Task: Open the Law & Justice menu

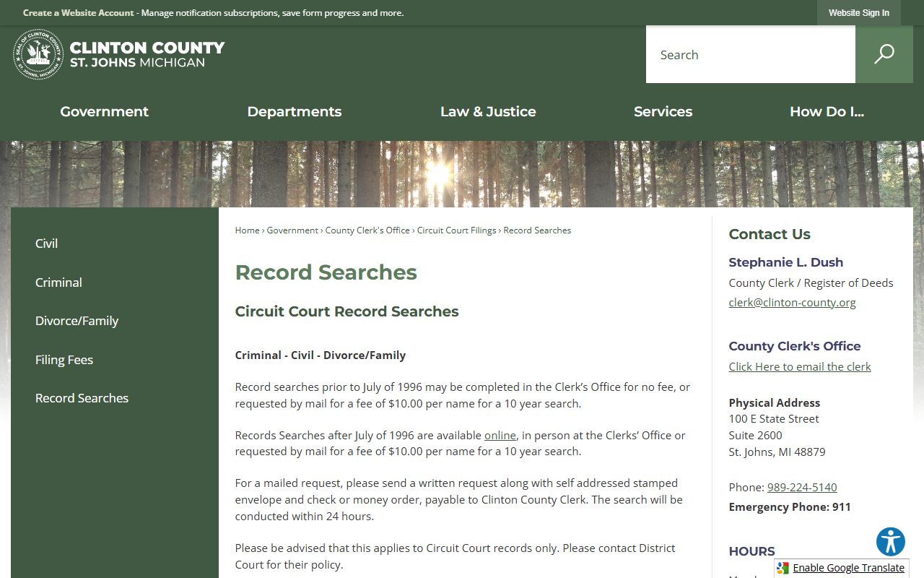Action: [x=488, y=111]
